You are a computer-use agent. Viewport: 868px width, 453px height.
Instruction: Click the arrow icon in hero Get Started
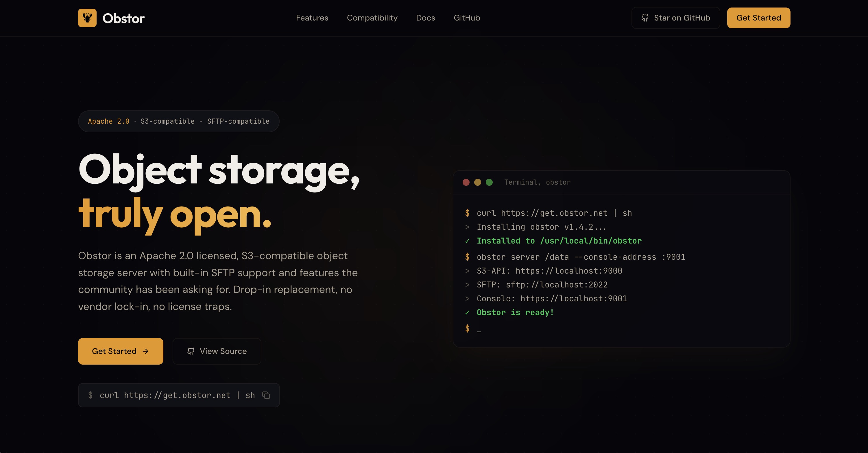coord(145,351)
